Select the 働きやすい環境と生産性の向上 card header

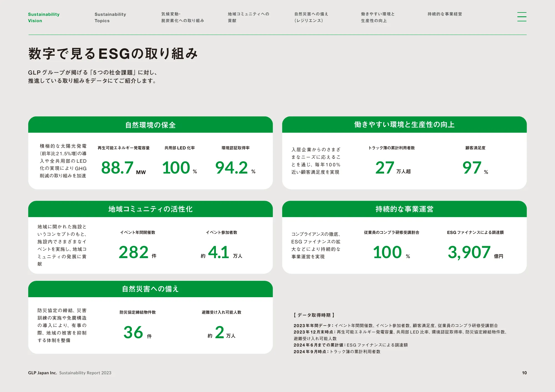pos(404,125)
